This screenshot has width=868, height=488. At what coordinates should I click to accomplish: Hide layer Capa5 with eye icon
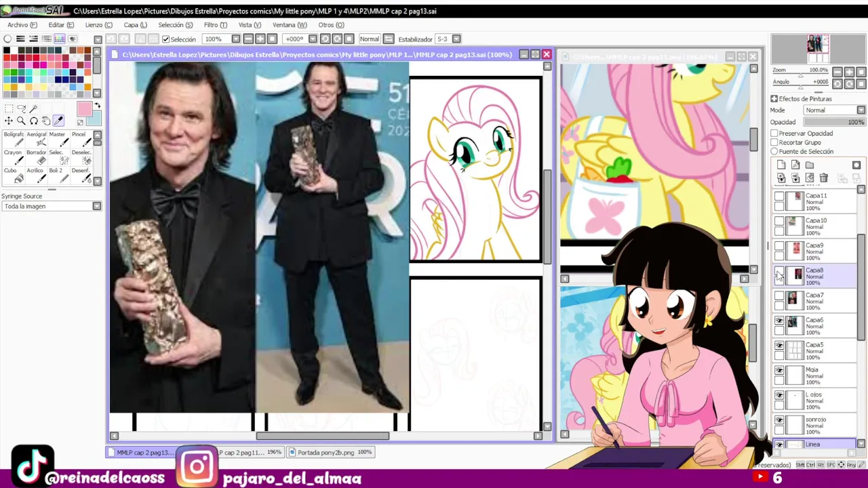click(779, 346)
